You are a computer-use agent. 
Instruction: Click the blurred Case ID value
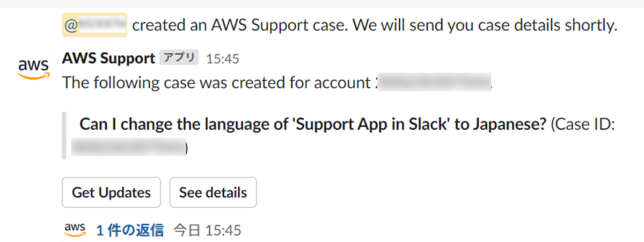(129, 146)
